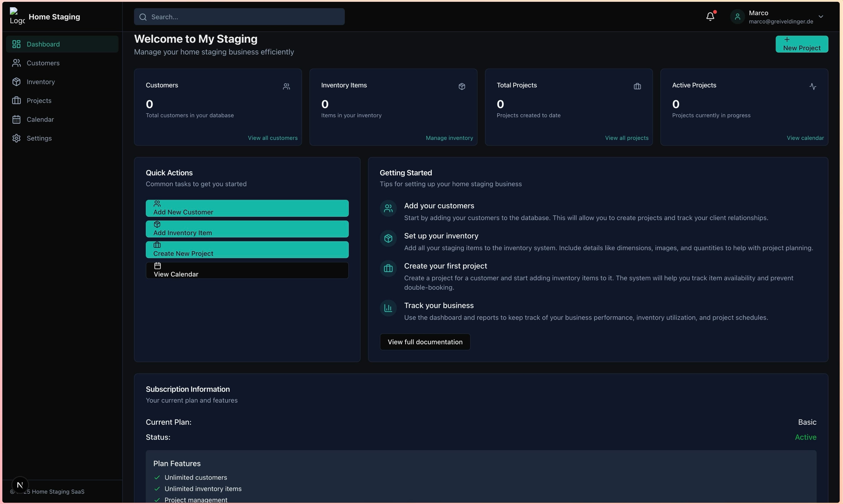Click the activity icon on Active Projects card
Screen dimensions: 843x504
(813, 86)
